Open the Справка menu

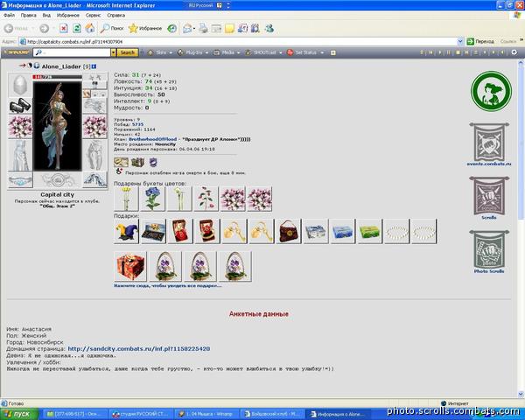pyautogui.click(x=115, y=16)
